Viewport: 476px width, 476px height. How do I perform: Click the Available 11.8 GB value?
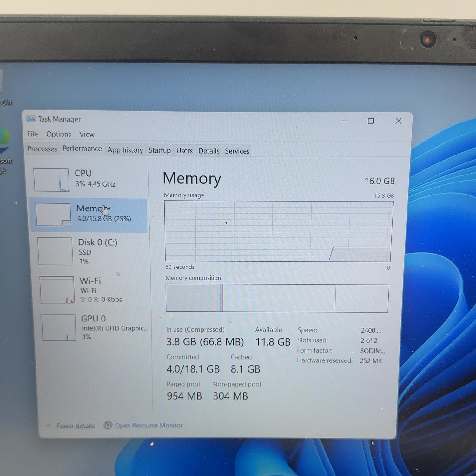[273, 342]
